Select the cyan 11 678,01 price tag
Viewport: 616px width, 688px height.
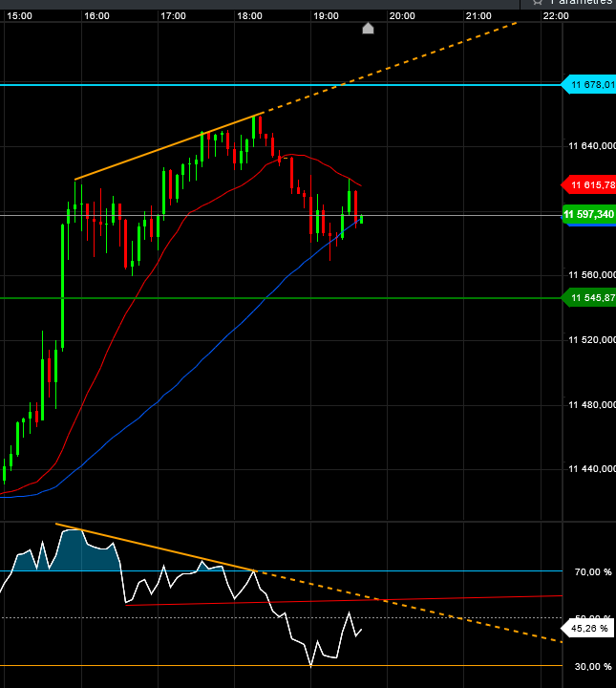pos(589,85)
